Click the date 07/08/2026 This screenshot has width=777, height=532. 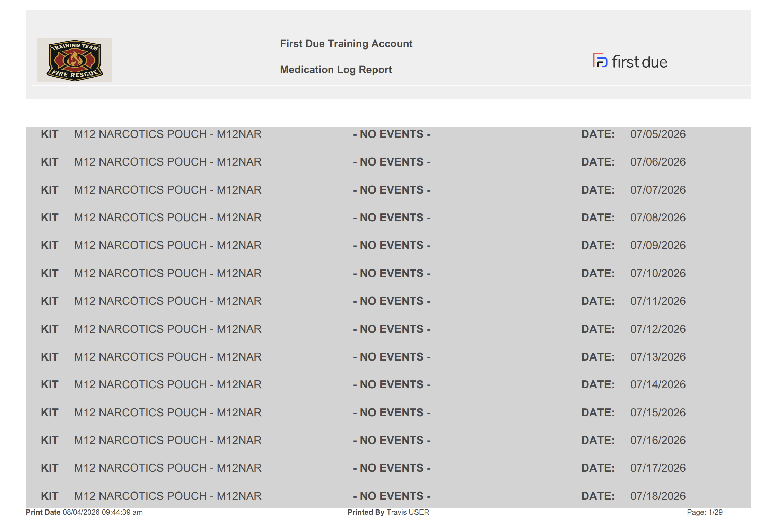tap(658, 218)
